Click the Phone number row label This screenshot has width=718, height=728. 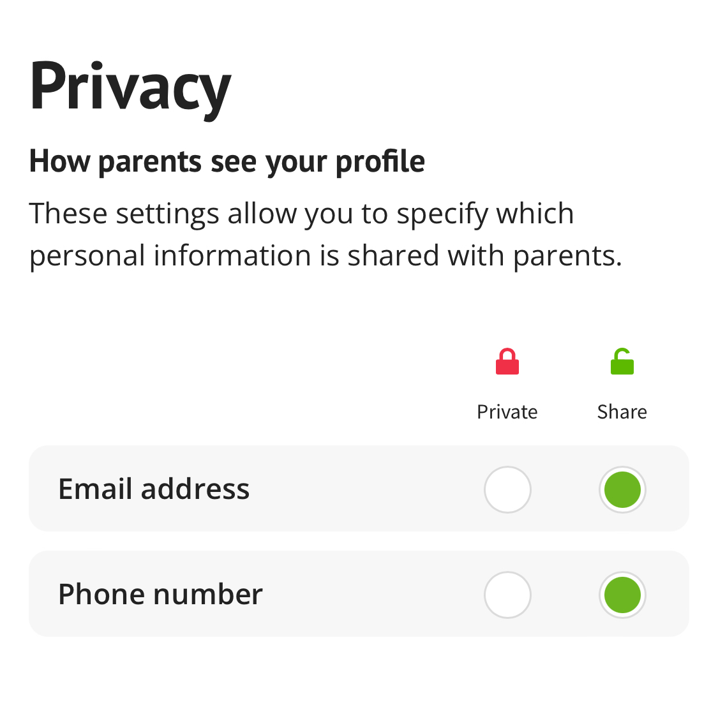pyautogui.click(x=160, y=594)
